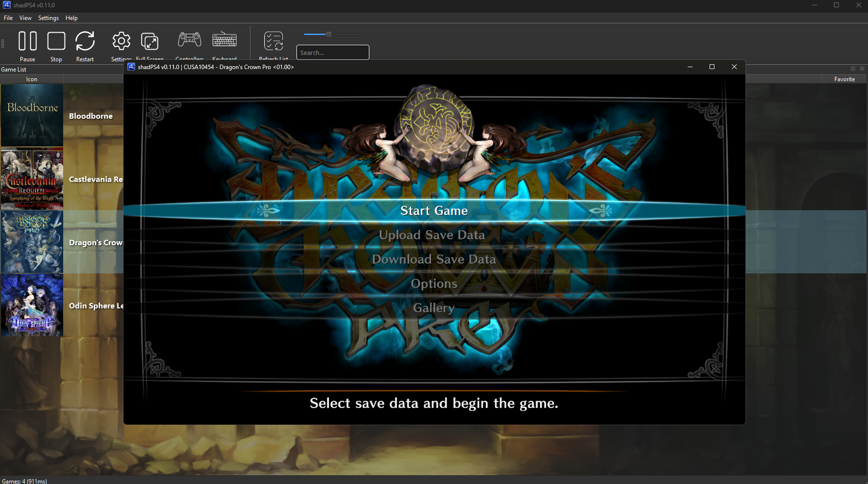Select the Bloodborne cover thumbnail
This screenshot has height=484, width=868.
[32, 115]
